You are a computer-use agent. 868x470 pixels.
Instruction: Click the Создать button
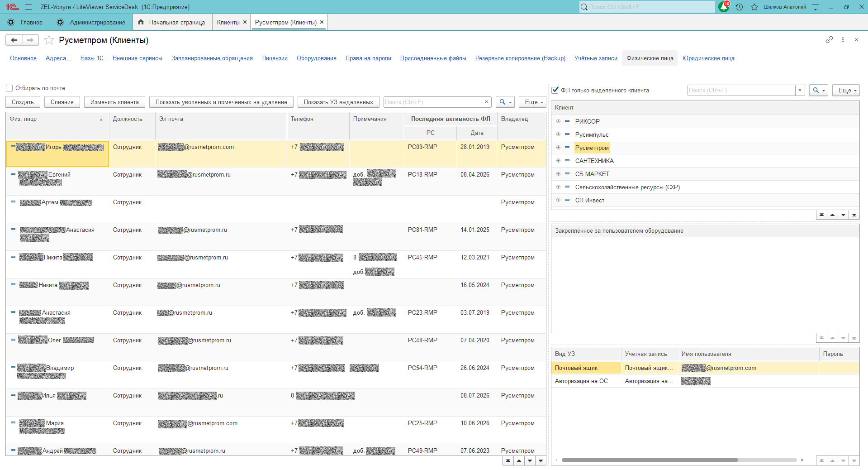[x=23, y=102]
